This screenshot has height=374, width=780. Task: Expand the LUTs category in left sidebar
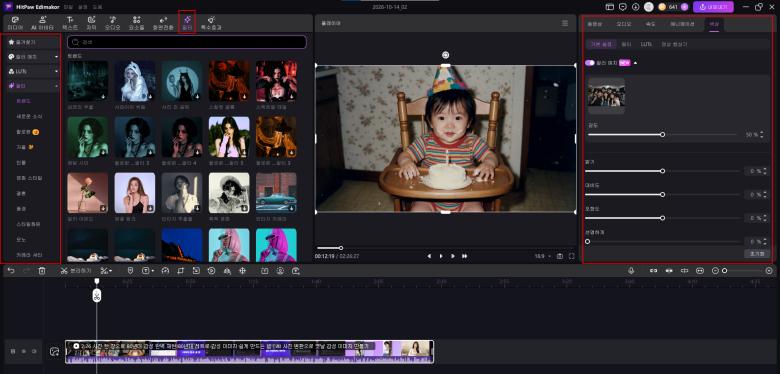pyautogui.click(x=56, y=72)
